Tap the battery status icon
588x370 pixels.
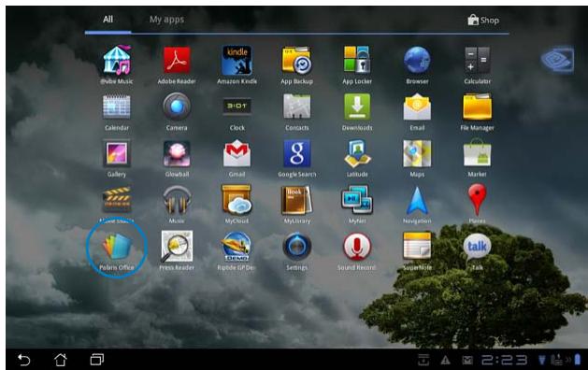pos(578,359)
